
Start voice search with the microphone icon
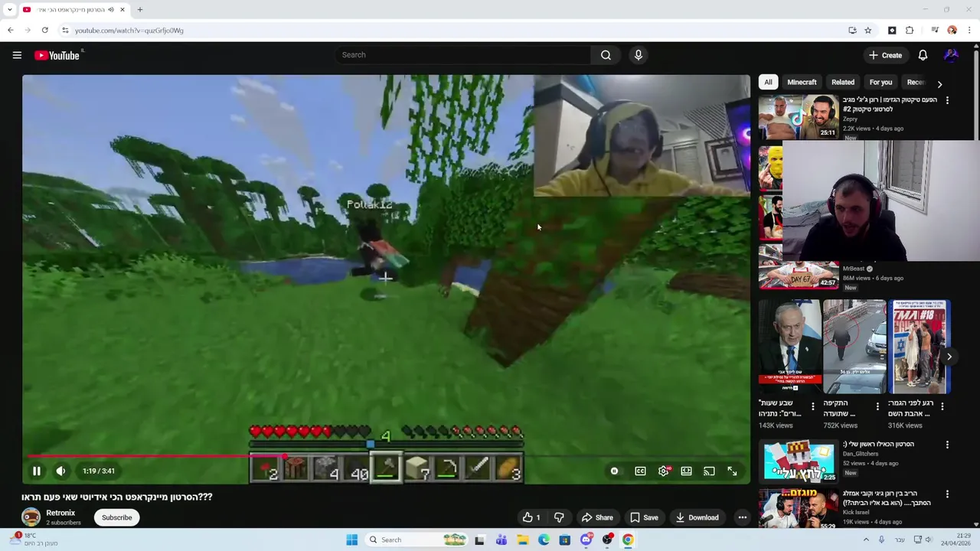[638, 55]
